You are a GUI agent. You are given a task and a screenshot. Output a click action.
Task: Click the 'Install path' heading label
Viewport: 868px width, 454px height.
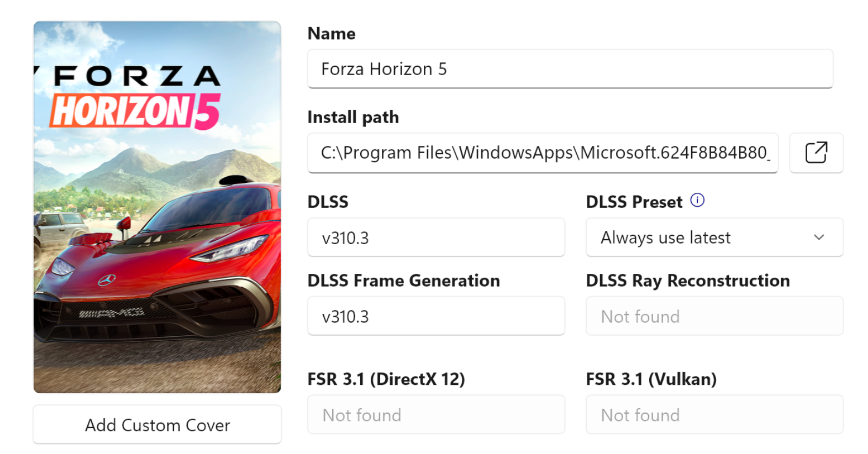tap(353, 117)
